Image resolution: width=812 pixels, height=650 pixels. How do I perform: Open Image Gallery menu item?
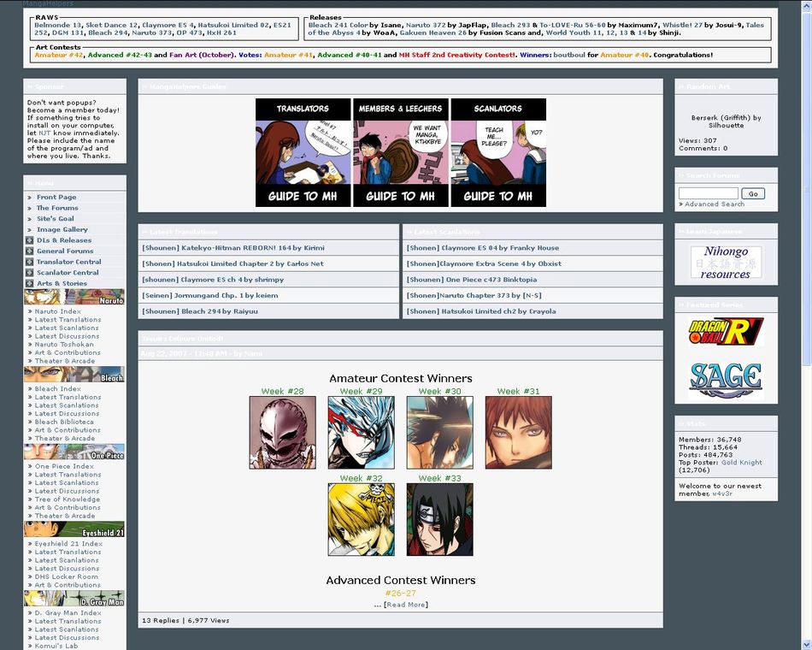coord(62,229)
